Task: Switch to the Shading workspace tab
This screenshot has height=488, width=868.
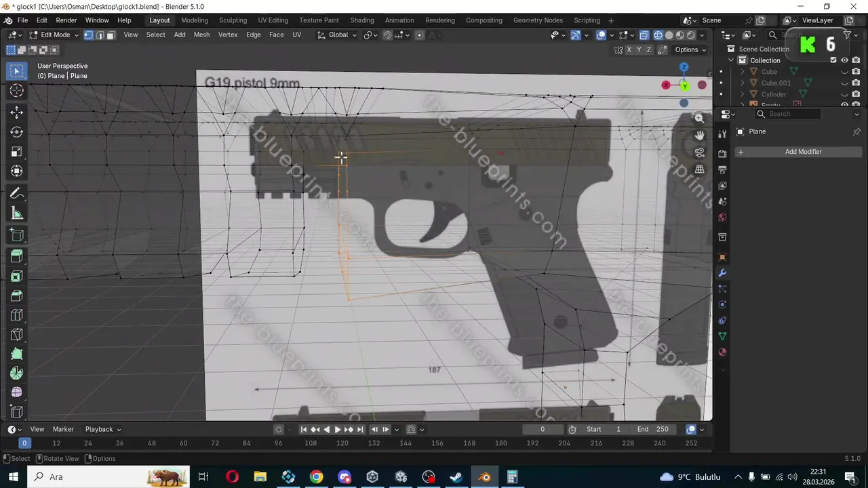Action: click(361, 20)
